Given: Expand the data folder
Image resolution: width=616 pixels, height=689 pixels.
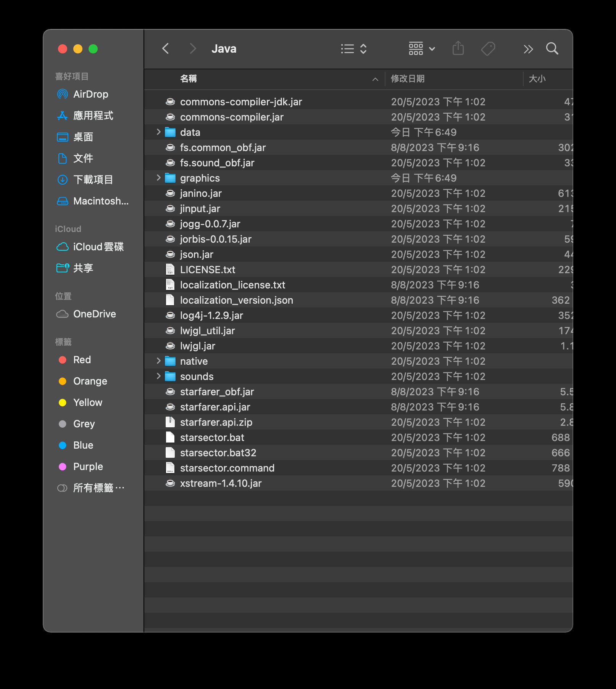Looking at the screenshot, I should (159, 132).
